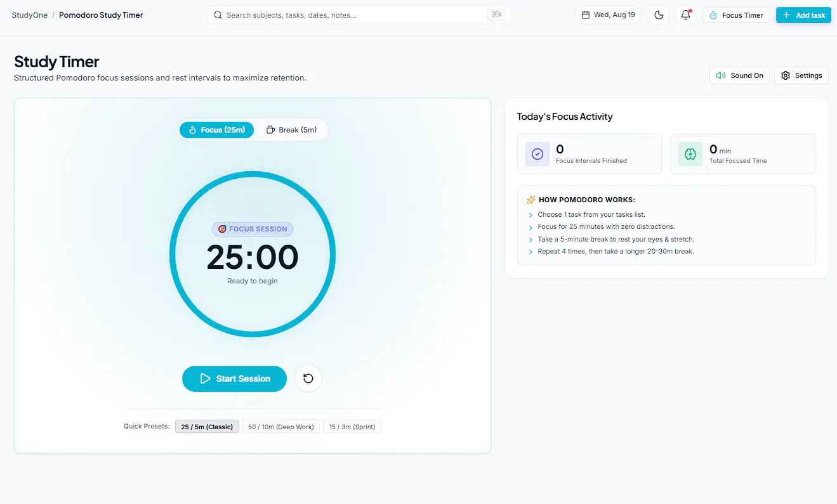Click the checkmark Focus Intervals Finished icon
Screen dimensions: 837x504
tap(537, 154)
